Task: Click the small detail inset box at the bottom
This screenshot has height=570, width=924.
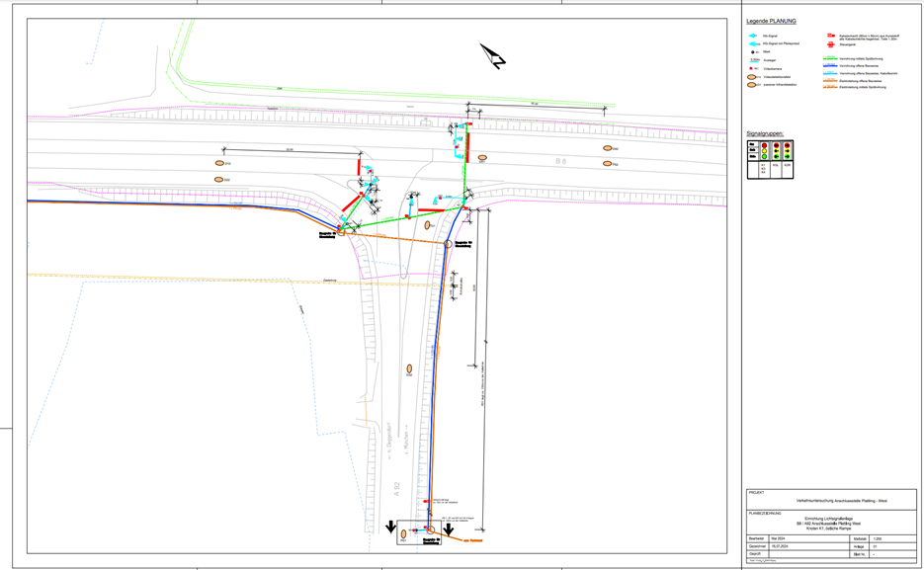Action: (415, 532)
